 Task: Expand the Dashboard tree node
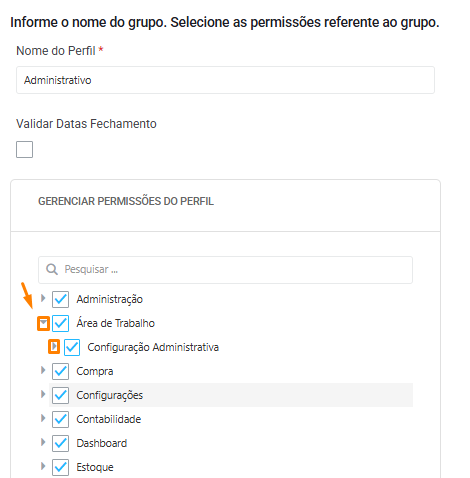(x=43, y=442)
